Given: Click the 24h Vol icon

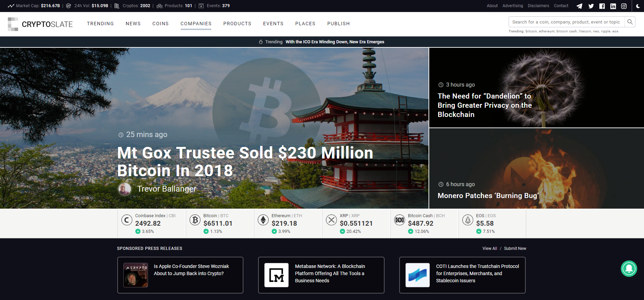Looking at the screenshot, I should click(x=69, y=6).
